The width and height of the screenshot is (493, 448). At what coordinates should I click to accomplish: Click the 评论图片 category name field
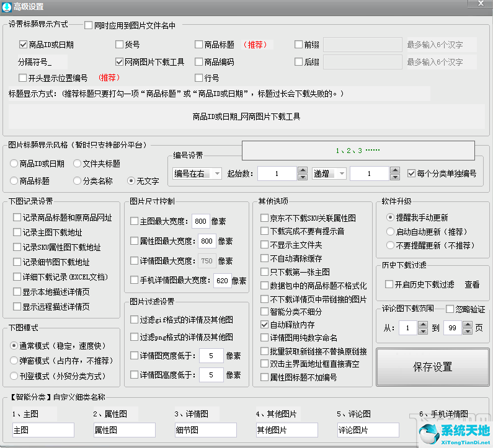click(368, 430)
